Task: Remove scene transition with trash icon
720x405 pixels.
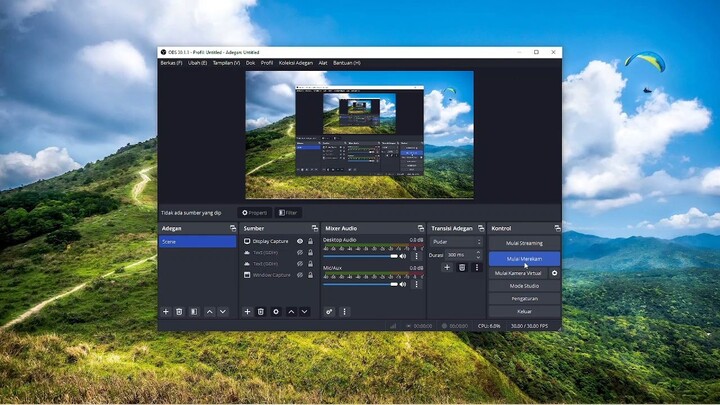Action: pyautogui.click(x=462, y=268)
